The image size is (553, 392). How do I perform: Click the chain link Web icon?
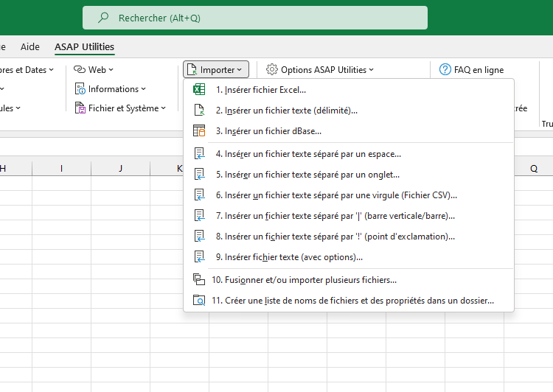[80, 69]
